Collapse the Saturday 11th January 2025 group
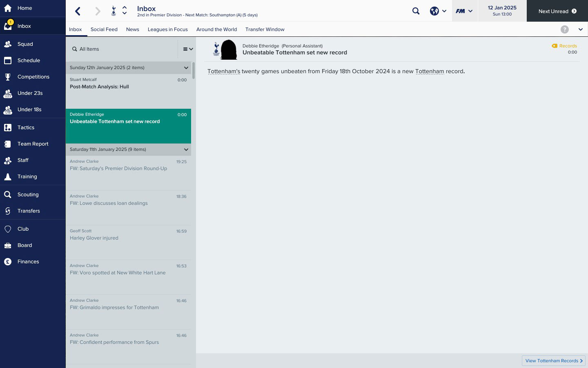The width and height of the screenshot is (588, 368). [x=186, y=150]
